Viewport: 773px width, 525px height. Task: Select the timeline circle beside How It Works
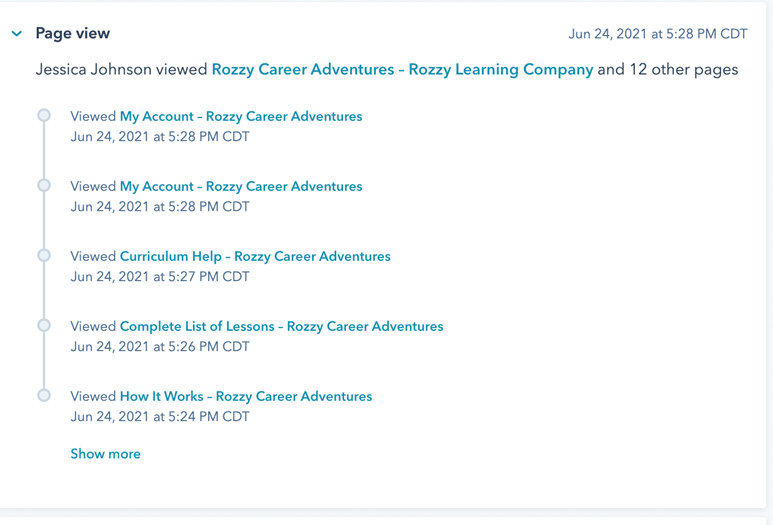click(44, 395)
